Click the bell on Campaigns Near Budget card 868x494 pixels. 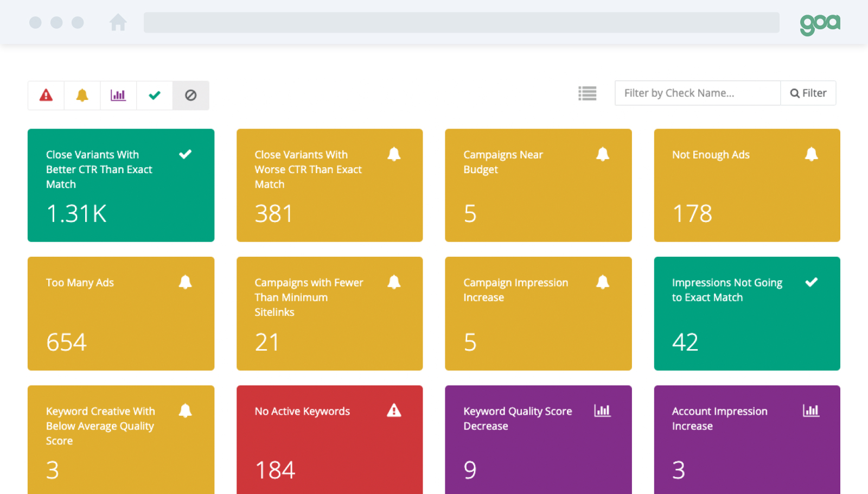(603, 154)
